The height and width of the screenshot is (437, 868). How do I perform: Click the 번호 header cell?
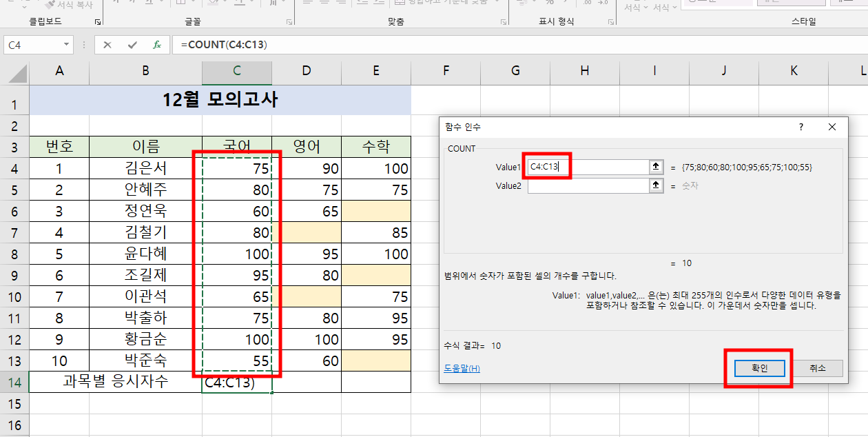59,147
